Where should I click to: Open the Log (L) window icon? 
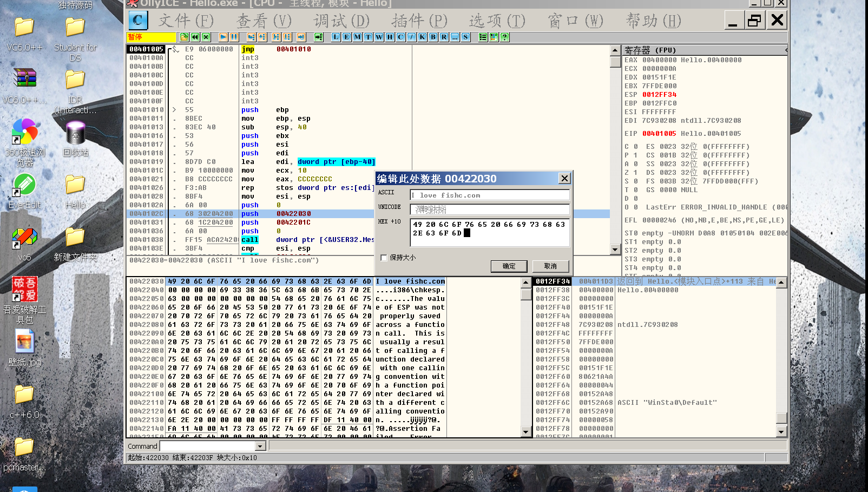[336, 37]
